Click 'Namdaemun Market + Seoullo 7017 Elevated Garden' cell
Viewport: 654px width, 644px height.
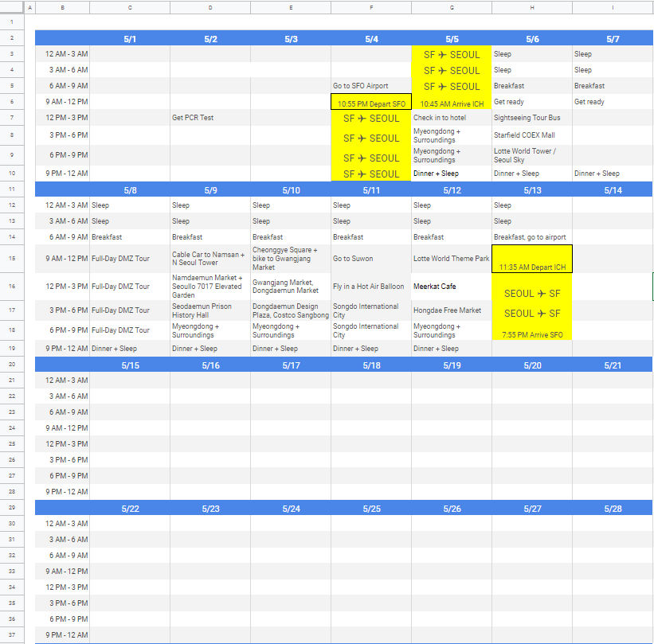(x=210, y=287)
